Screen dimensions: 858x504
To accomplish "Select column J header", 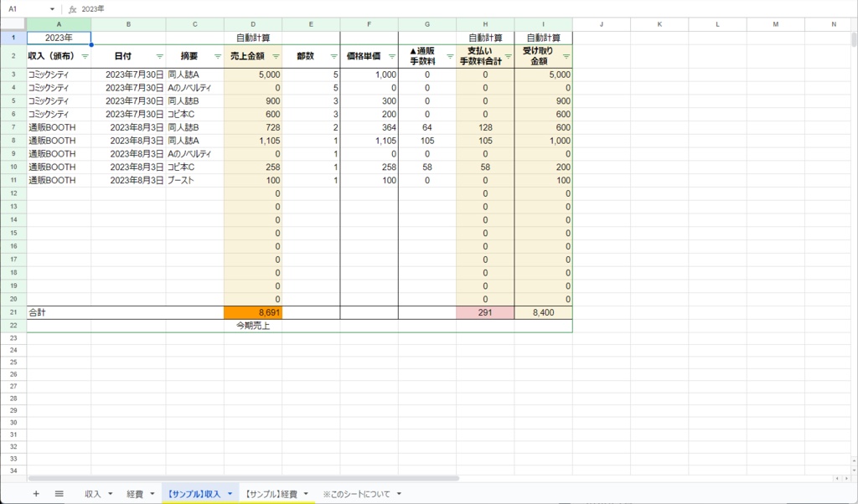I will 602,24.
